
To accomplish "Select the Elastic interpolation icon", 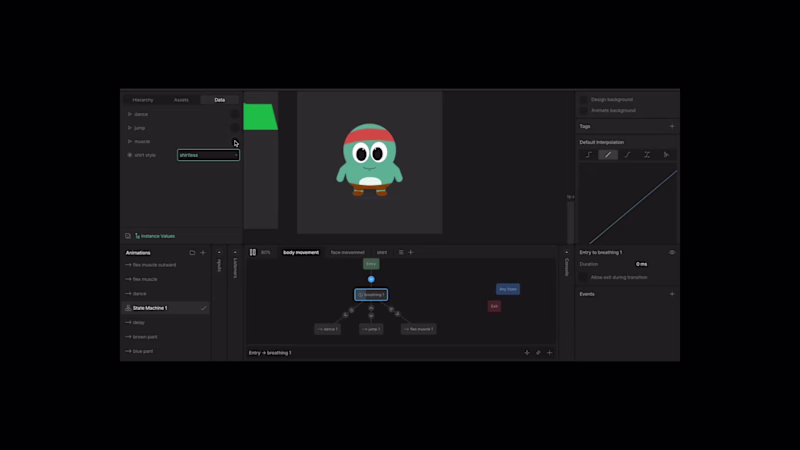I will (647, 155).
